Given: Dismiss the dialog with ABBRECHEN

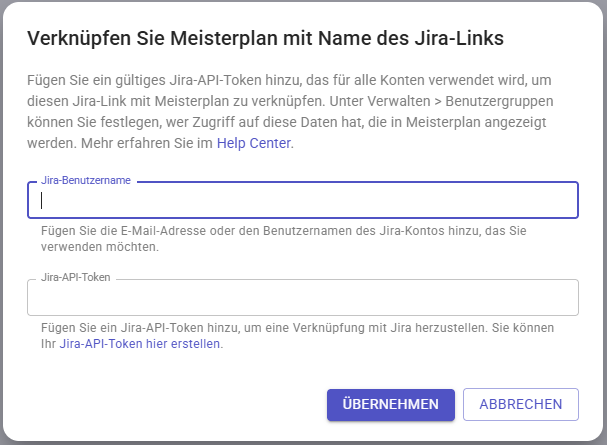Looking at the screenshot, I should coord(521,404).
